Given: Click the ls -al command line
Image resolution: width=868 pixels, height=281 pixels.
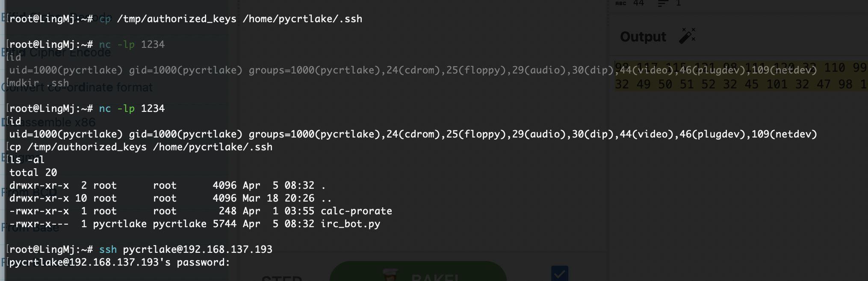Looking at the screenshot, I should click(27, 160).
